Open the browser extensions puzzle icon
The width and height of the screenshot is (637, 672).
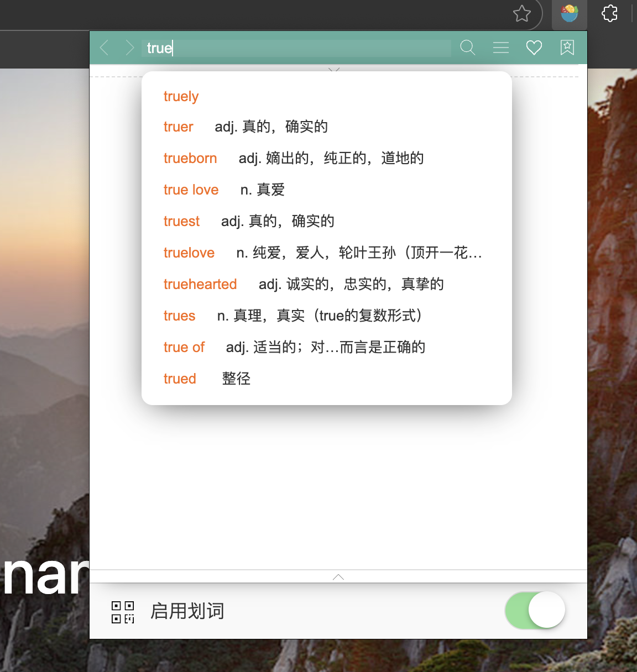coord(609,13)
